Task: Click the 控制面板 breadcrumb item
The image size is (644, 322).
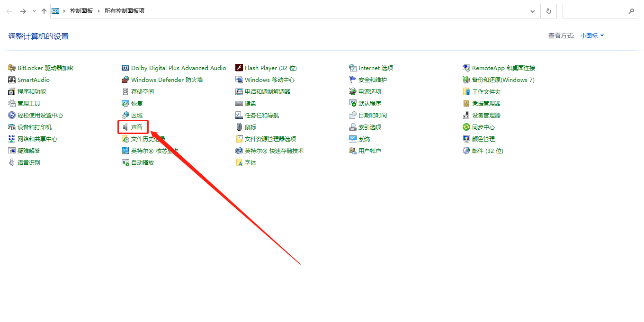Action: pos(81,11)
